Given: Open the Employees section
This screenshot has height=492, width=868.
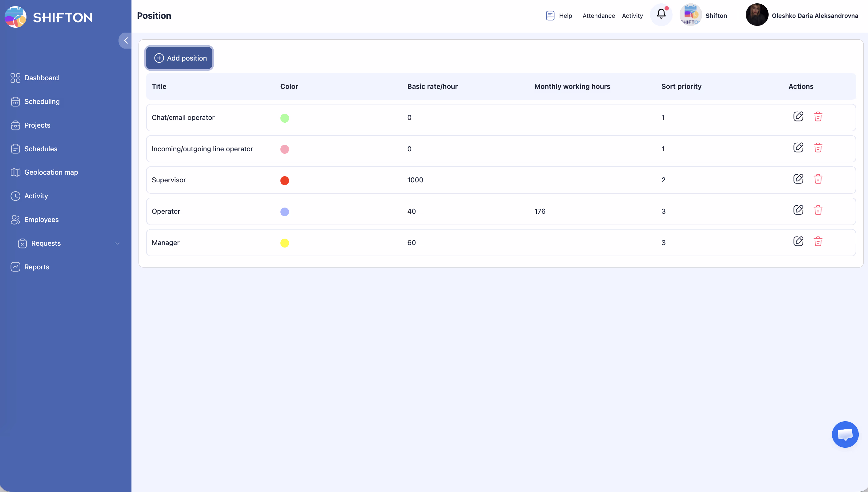Looking at the screenshot, I should 41,220.
